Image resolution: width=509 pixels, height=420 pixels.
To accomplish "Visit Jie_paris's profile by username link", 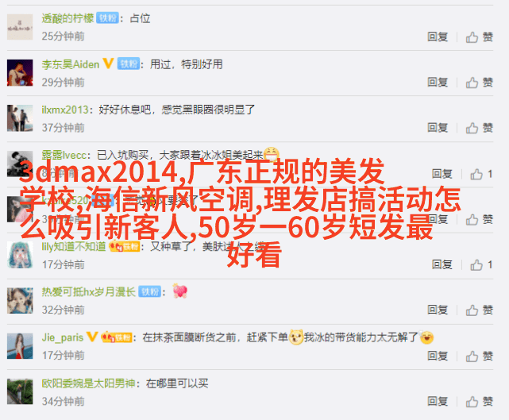I will [x=63, y=337].
